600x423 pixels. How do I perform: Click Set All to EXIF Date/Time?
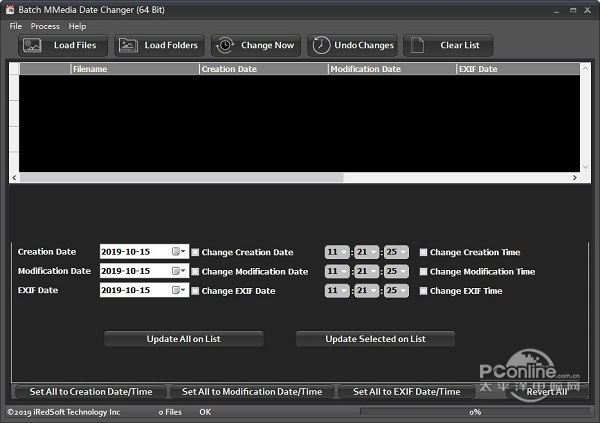coord(406,392)
